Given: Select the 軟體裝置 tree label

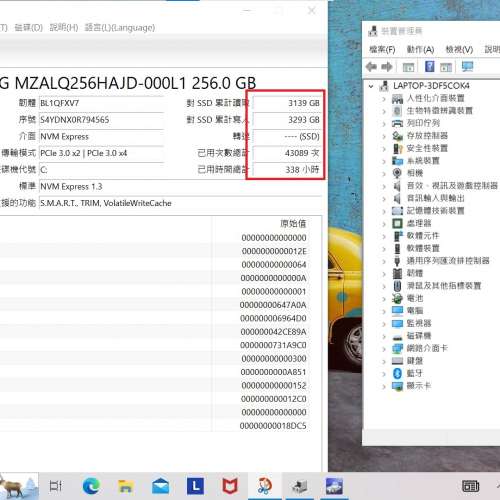Looking at the screenshot, I should pos(423,248).
